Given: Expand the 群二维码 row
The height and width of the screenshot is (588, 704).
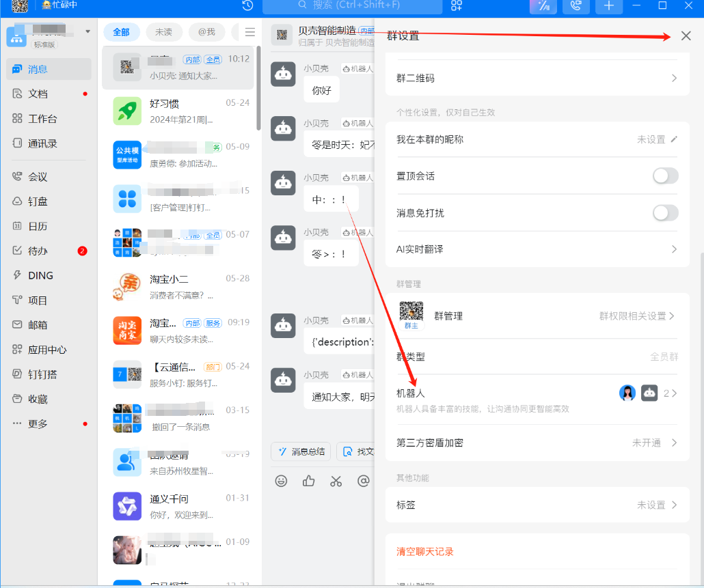Looking at the screenshot, I should (x=537, y=79).
